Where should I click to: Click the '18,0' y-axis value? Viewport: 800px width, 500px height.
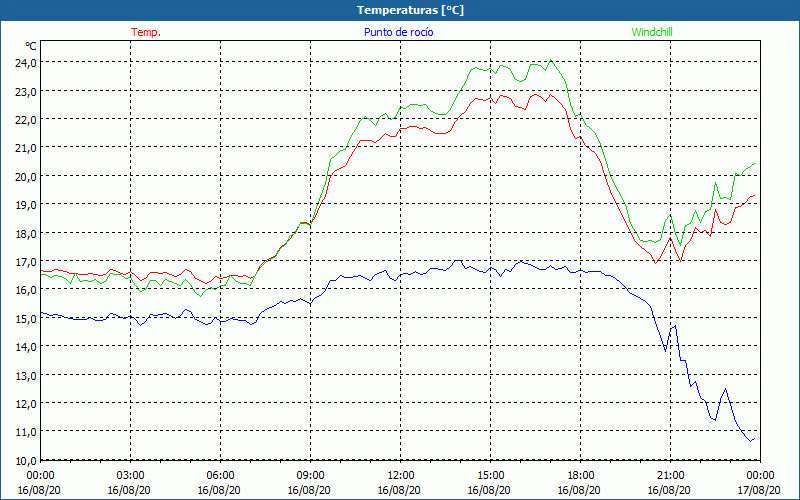pos(26,233)
